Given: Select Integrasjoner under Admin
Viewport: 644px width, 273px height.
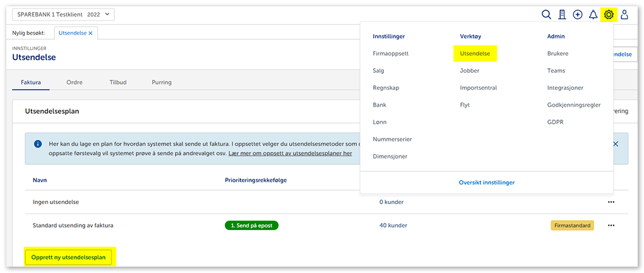Looking at the screenshot, I should [565, 88].
